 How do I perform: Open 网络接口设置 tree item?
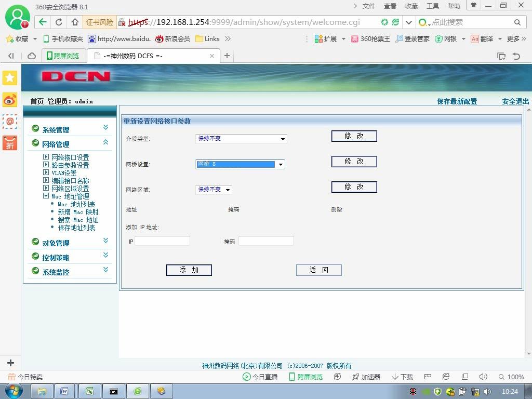(x=70, y=157)
